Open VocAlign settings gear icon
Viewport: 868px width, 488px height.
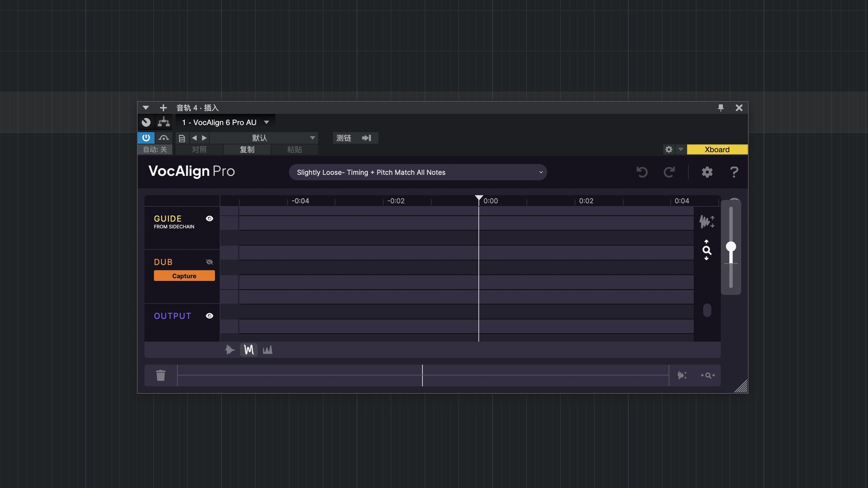click(x=707, y=172)
